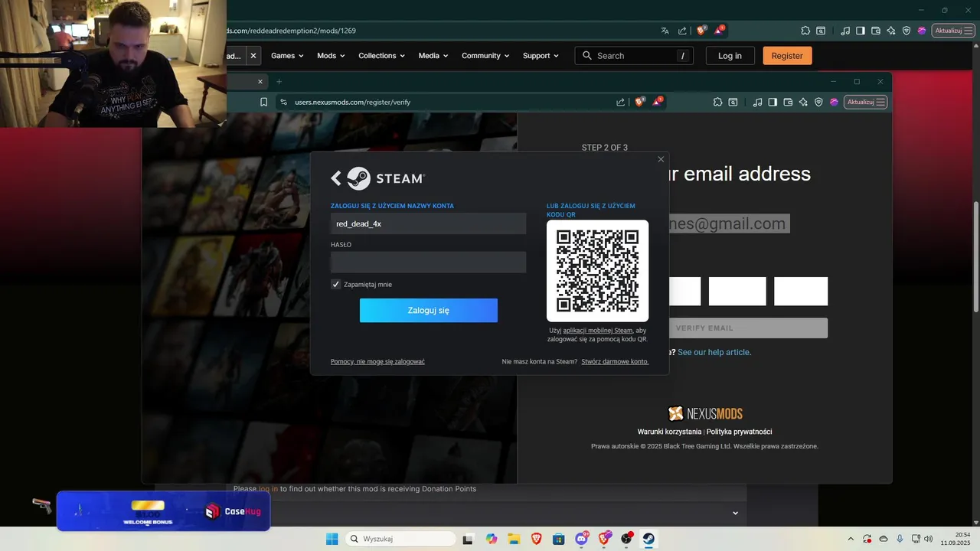This screenshot has width=980, height=551.
Task: Open Brave VPN shield in front window
Action: 818,102
